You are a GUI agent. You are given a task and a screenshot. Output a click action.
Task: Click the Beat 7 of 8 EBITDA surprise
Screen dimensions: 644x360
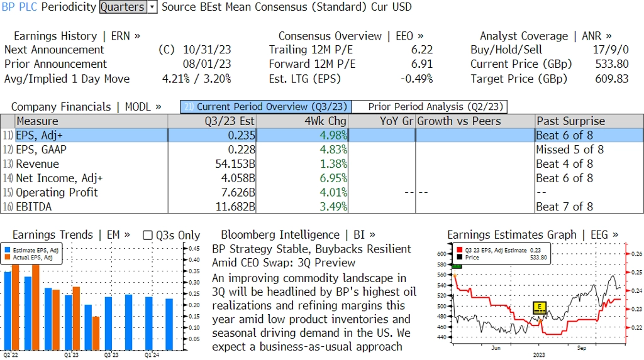(x=564, y=207)
